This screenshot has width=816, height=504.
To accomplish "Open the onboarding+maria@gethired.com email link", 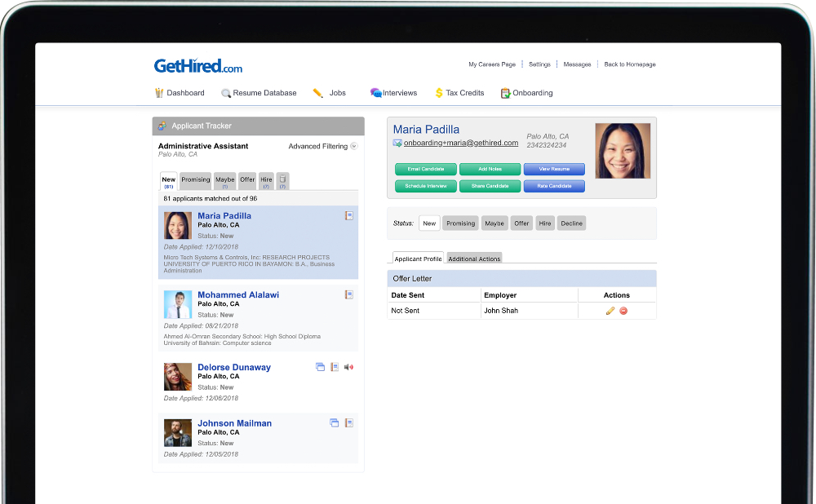I will pos(460,143).
